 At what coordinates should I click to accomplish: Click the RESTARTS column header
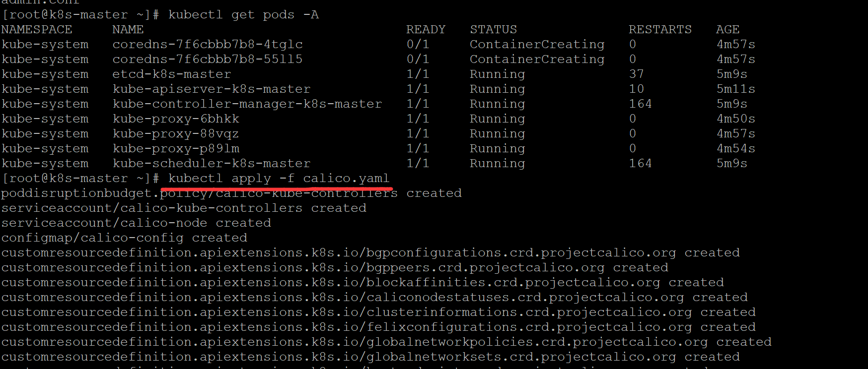click(660, 30)
